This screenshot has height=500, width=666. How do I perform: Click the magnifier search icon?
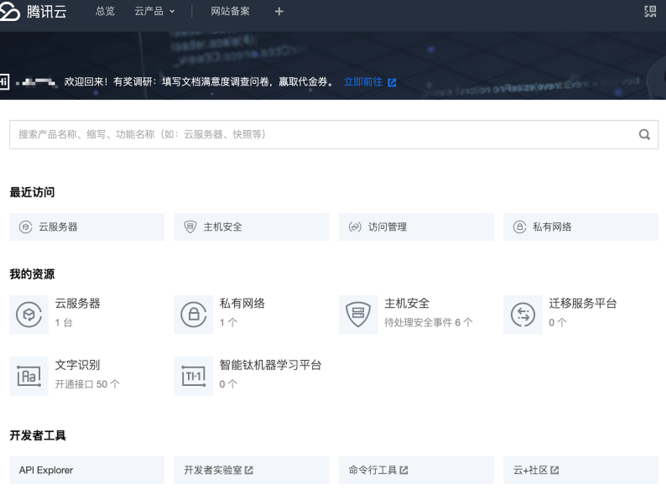click(x=644, y=135)
